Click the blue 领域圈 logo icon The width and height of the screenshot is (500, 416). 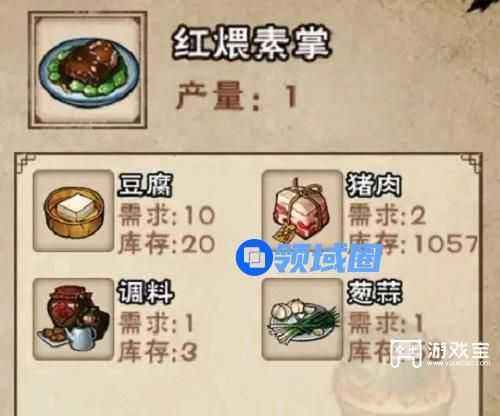pyautogui.click(x=255, y=257)
